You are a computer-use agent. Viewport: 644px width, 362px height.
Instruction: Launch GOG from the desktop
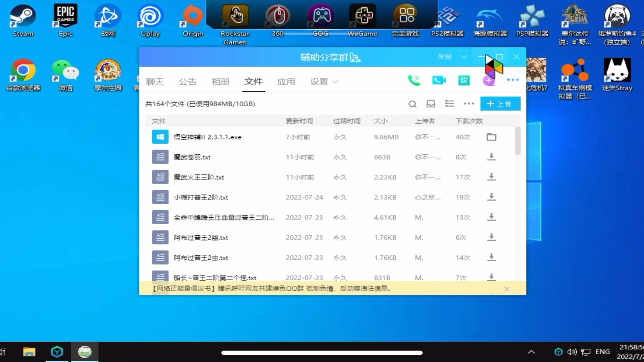320,20
